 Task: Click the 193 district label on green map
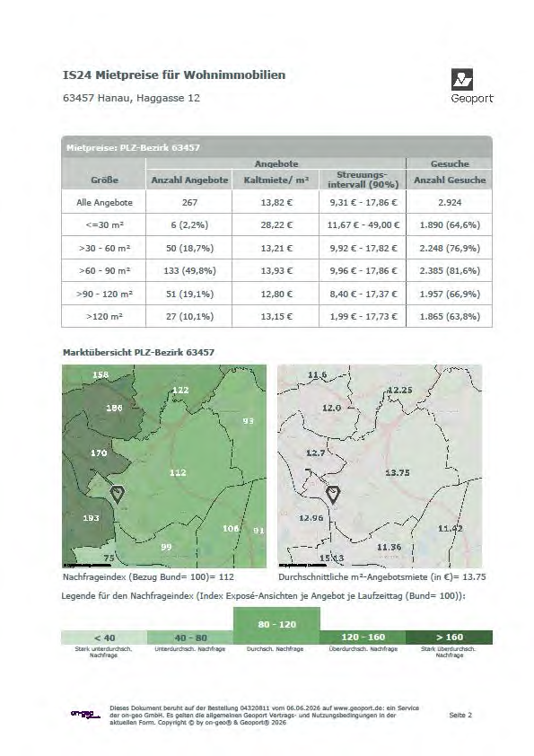click(91, 518)
